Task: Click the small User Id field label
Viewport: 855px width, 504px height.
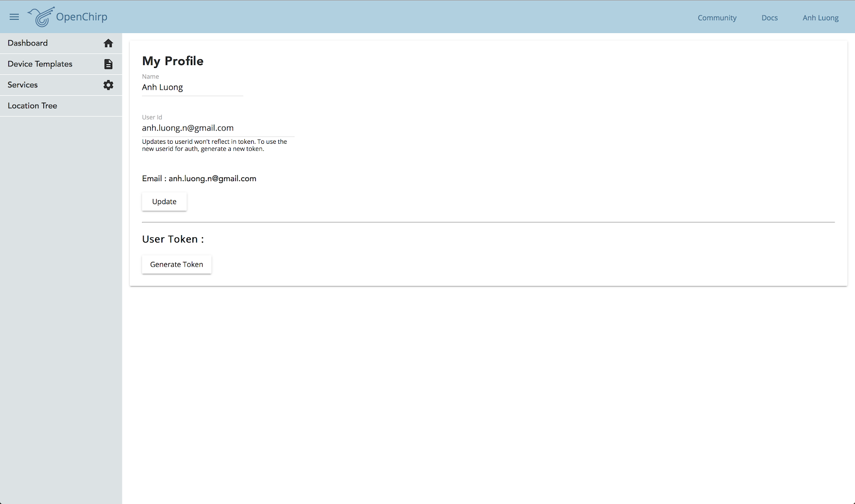Action: [152, 117]
